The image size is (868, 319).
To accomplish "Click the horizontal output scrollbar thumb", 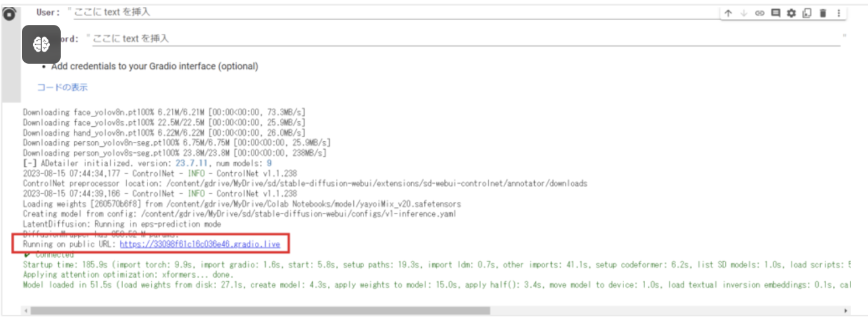I will 260,311.
